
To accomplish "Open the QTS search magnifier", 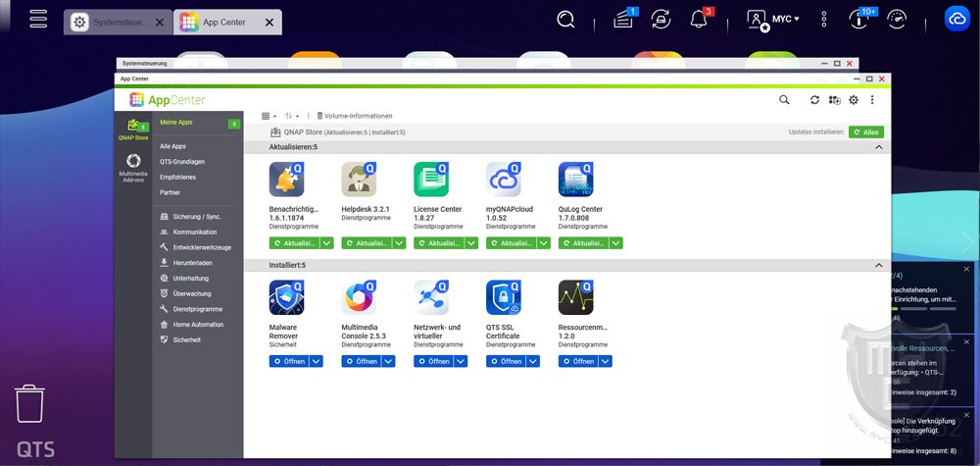I will 565,20.
